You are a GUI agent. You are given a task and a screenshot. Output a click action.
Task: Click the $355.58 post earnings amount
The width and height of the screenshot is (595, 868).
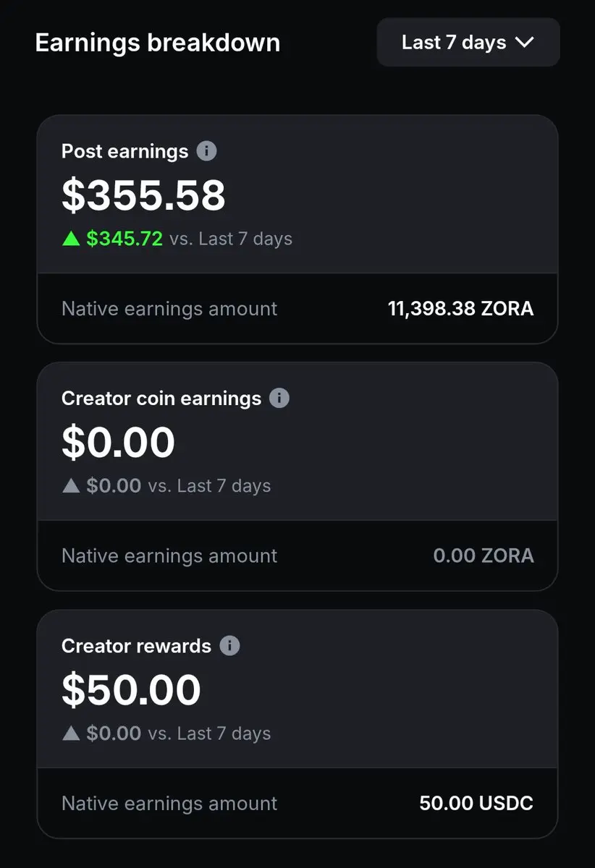143,195
